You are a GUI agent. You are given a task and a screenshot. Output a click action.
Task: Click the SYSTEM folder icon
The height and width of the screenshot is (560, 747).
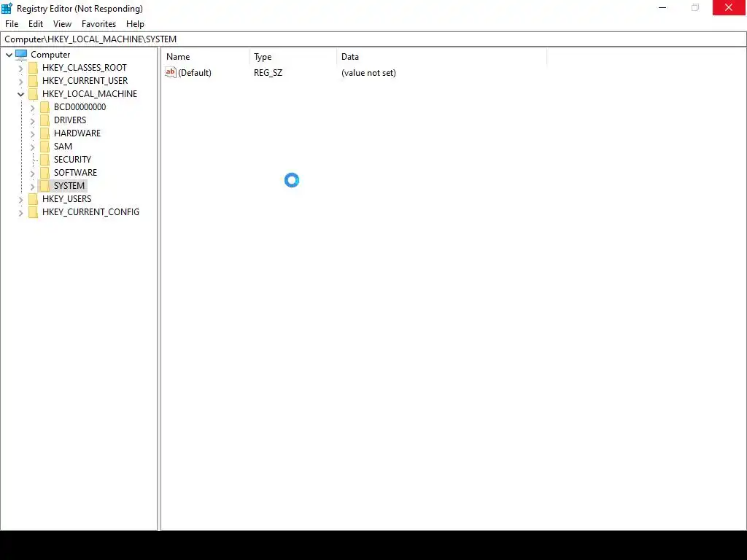[44, 186]
